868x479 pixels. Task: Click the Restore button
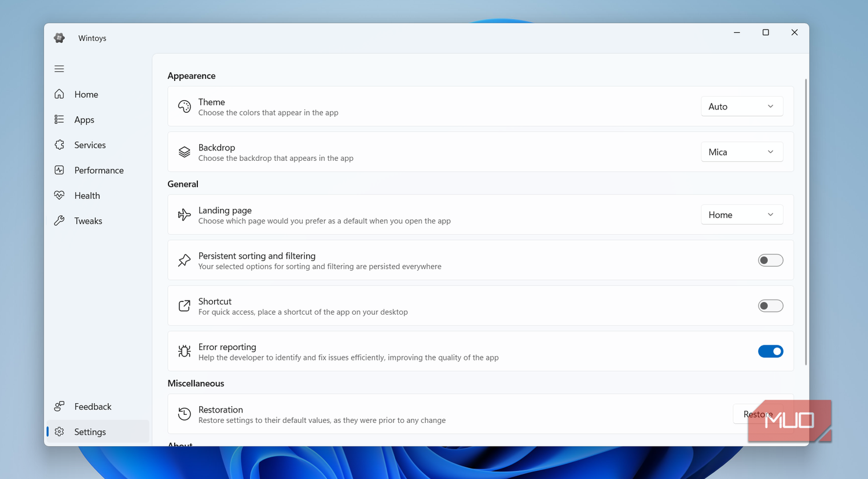click(758, 414)
